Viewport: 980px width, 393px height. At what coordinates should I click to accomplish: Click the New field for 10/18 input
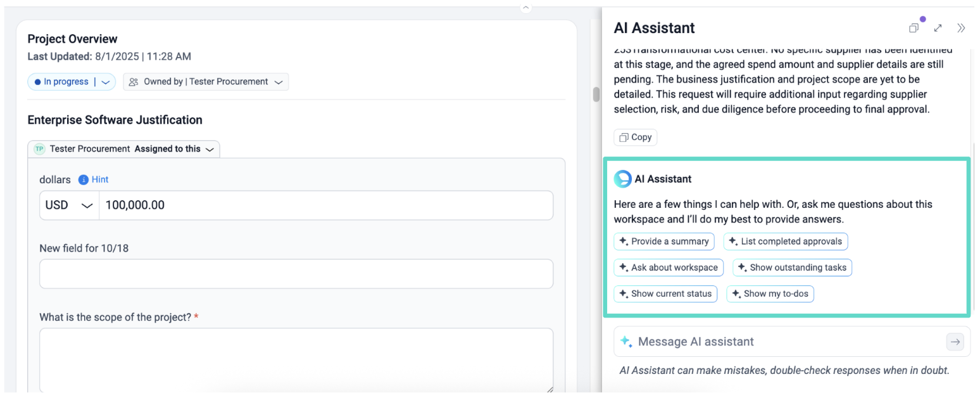pyautogui.click(x=296, y=274)
